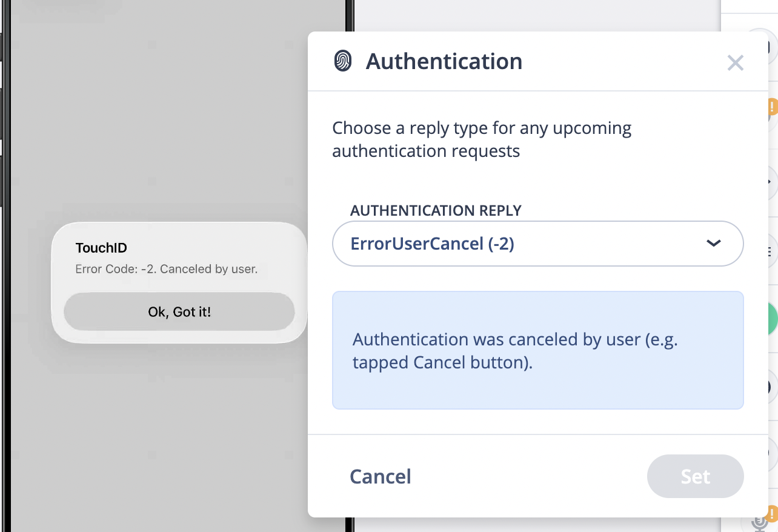The image size is (778, 532).
Task: Click the sidebar icon with horizontal lines
Action: pyautogui.click(x=771, y=251)
